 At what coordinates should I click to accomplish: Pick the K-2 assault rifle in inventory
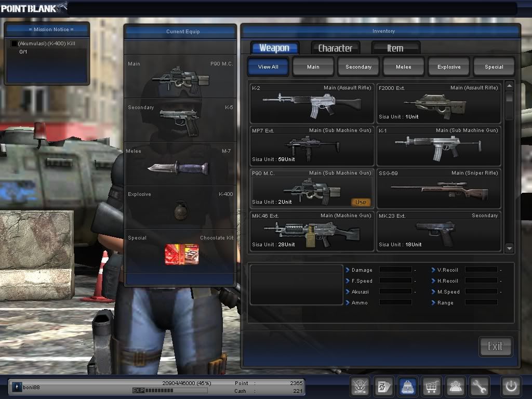[312, 103]
